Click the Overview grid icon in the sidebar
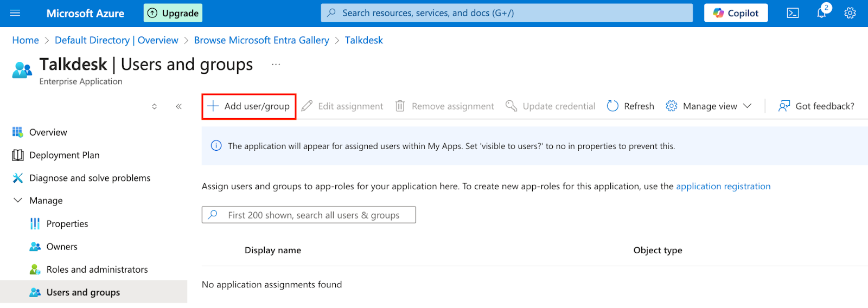 coord(18,132)
